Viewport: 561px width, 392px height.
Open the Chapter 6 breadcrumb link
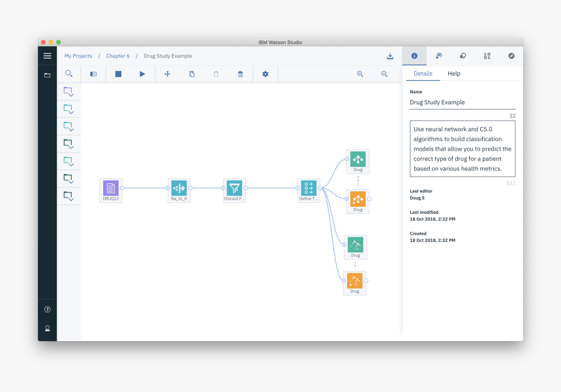tap(117, 56)
